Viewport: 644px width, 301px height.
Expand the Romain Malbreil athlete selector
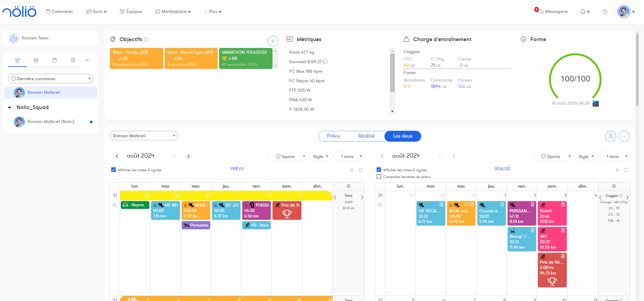click(144, 136)
